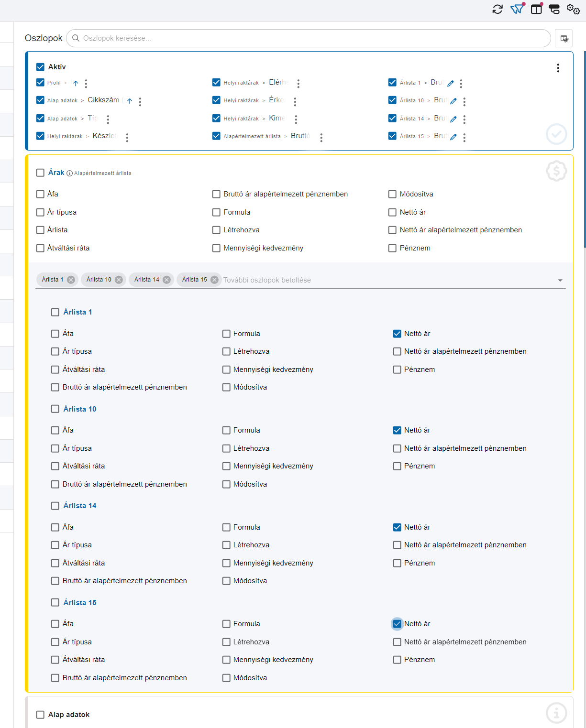Viewport: 586px width, 728px height.
Task: Enable Formula under the Árlista 10 group
Action: (x=227, y=430)
